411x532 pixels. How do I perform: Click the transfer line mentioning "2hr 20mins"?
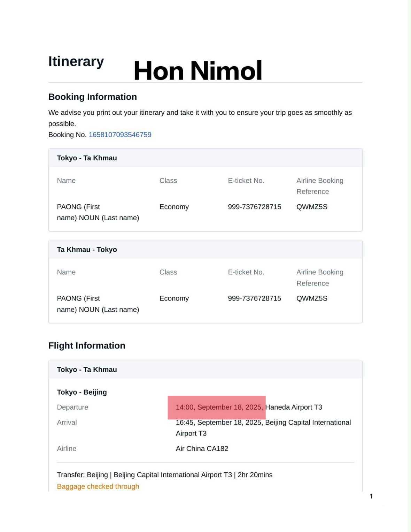[x=164, y=475]
